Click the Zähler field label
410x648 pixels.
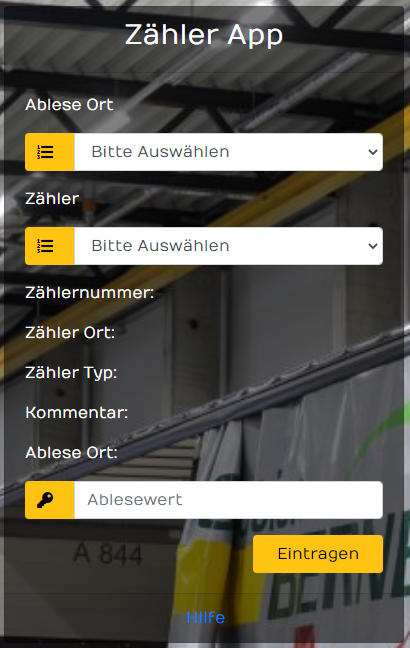52,199
